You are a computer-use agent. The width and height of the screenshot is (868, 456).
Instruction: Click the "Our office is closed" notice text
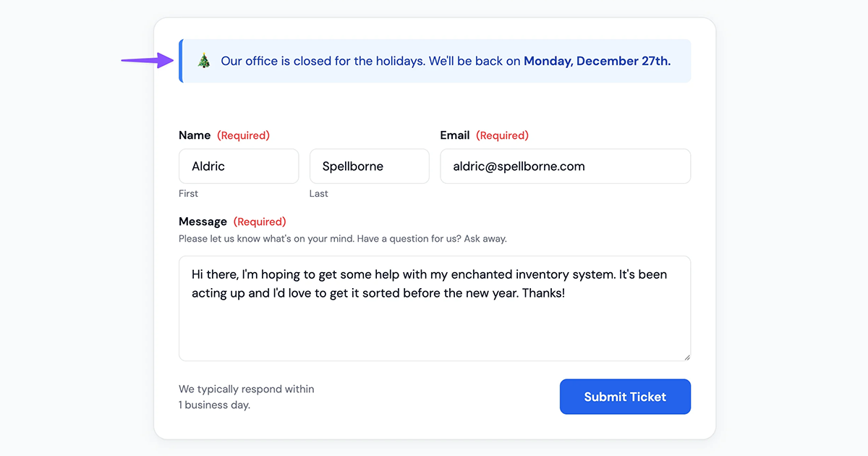pyautogui.click(x=370, y=62)
